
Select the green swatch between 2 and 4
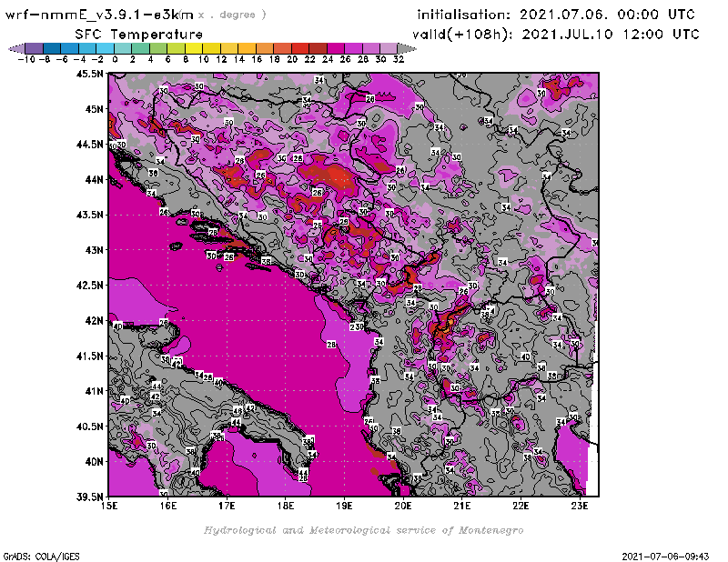point(141,48)
